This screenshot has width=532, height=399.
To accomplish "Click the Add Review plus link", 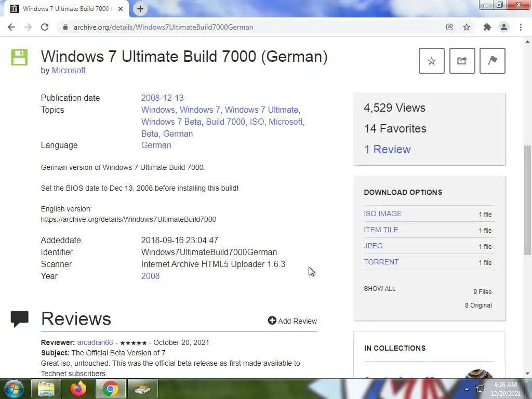I will 292,321.
